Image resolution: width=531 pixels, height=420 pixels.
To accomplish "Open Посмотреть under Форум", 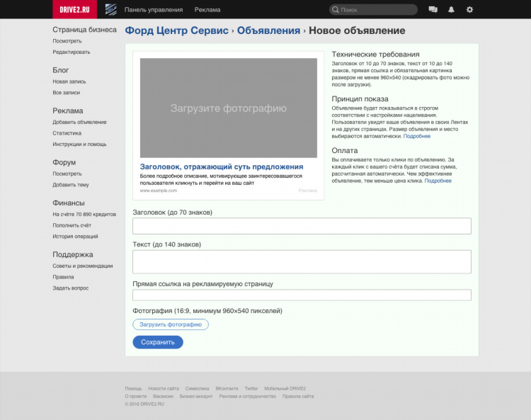I will pyautogui.click(x=67, y=174).
